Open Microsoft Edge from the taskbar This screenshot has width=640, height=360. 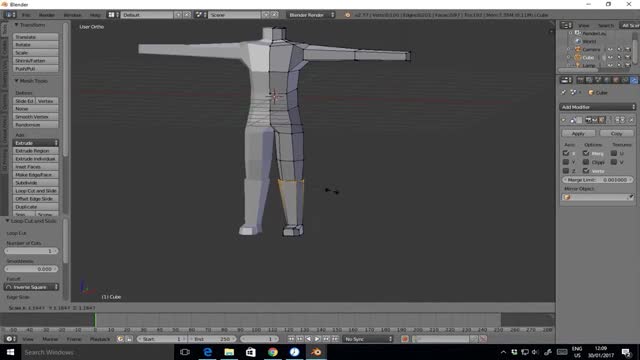point(207,352)
